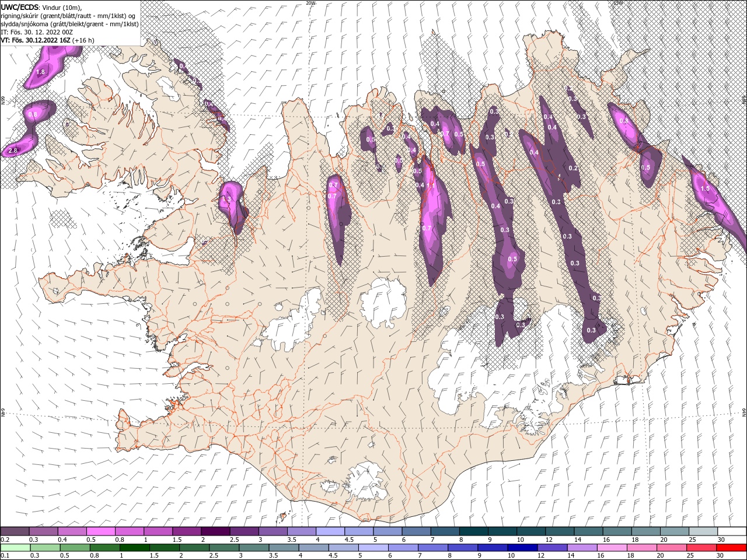Click the 20W longitude label on the top edge
Image resolution: width=747 pixels, height=560 pixels.
pos(310,3)
